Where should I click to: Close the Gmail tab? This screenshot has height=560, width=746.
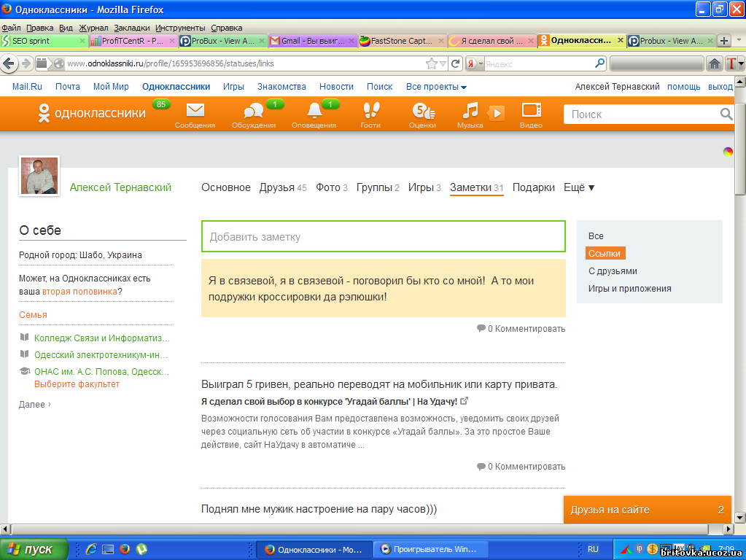point(351,41)
